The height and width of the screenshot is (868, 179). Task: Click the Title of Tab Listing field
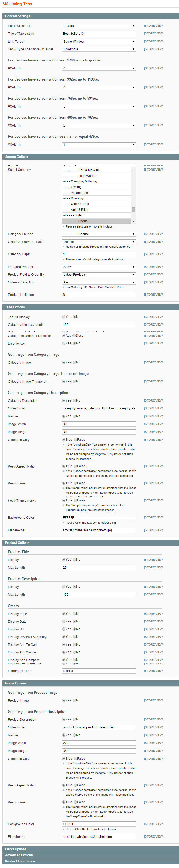click(x=99, y=34)
